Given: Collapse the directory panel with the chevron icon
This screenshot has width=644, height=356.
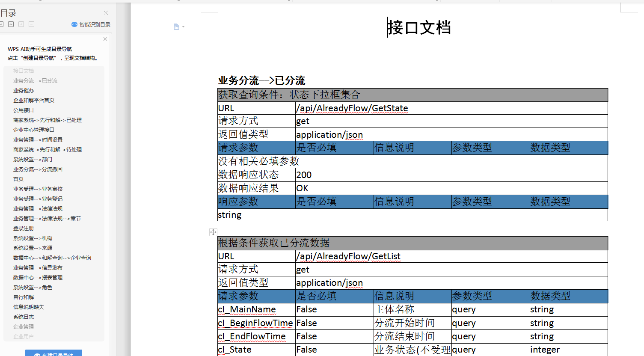Looking at the screenshot, I should click(11, 24).
